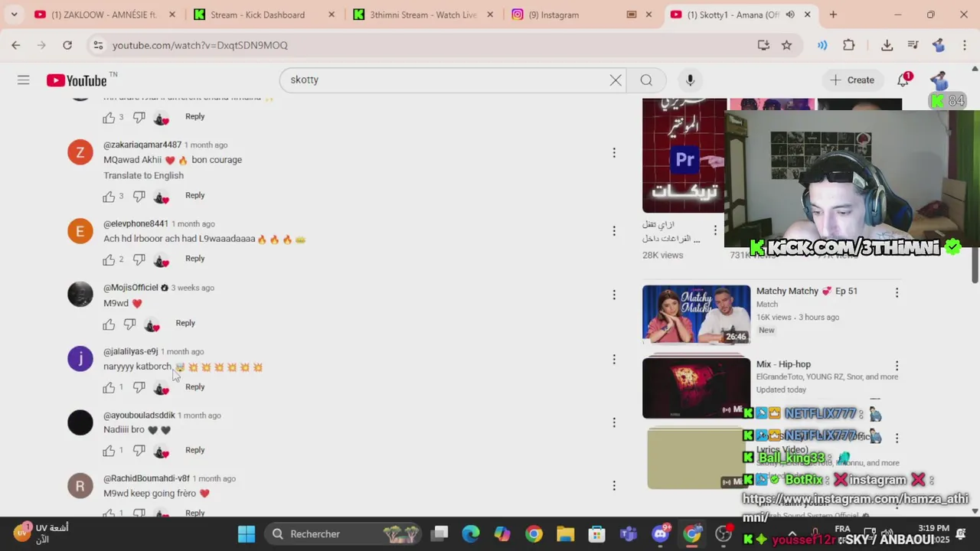Dislike the comment by @MojisOfficiel
980x551 pixels.
(129, 324)
